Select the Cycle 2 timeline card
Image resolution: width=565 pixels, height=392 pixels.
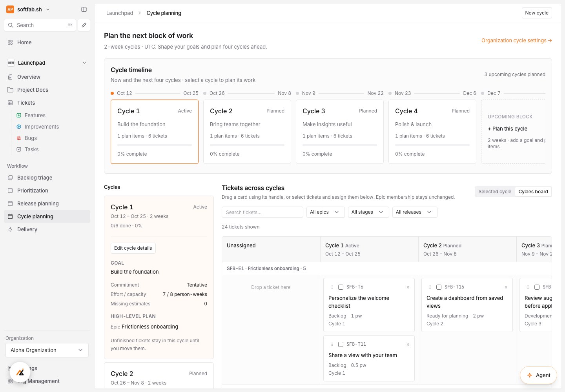(x=247, y=132)
